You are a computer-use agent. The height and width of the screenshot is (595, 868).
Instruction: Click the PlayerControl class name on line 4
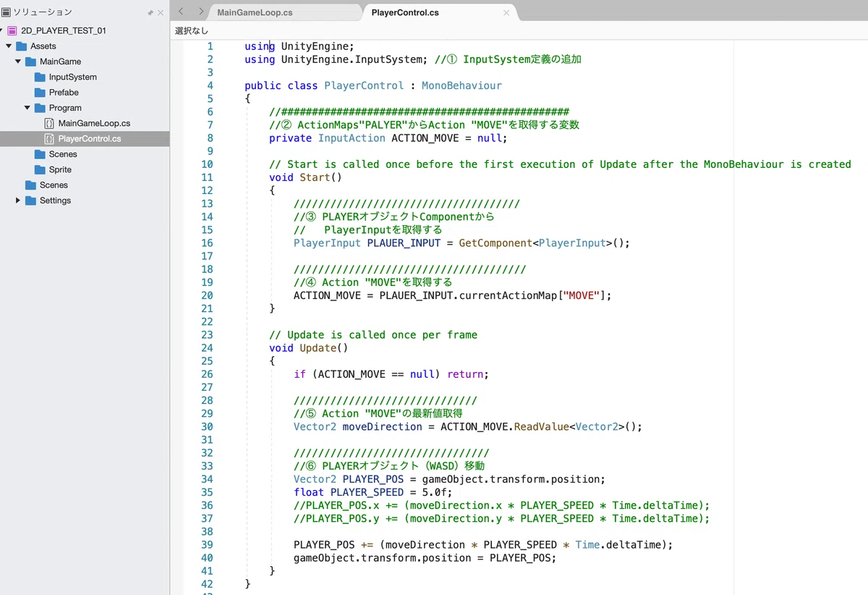[x=364, y=85]
